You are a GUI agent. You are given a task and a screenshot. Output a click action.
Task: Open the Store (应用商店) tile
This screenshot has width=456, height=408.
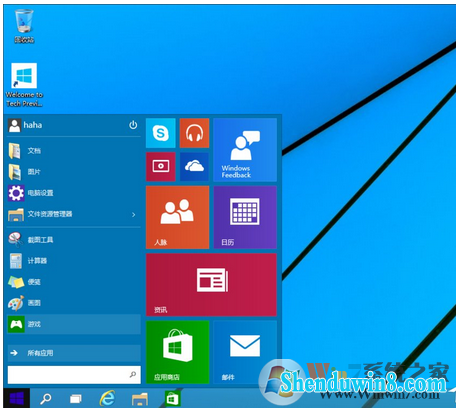178,352
